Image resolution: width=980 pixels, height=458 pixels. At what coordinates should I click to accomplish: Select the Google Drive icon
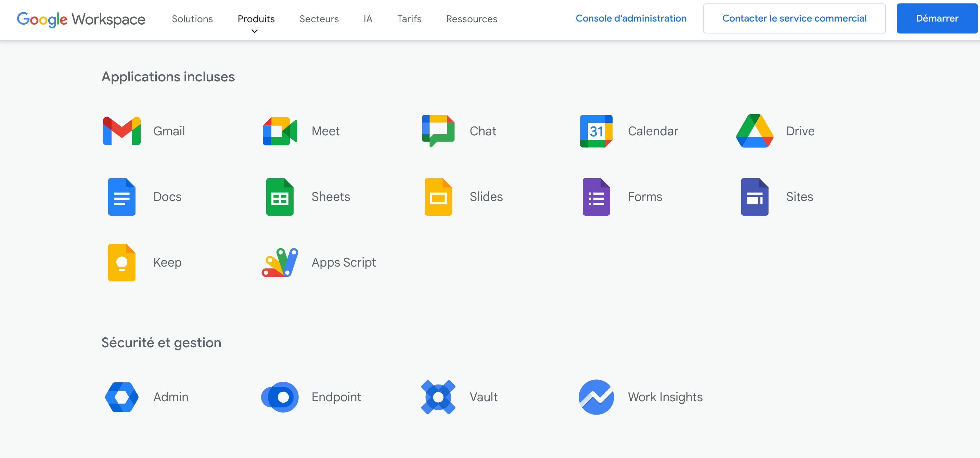point(755,131)
